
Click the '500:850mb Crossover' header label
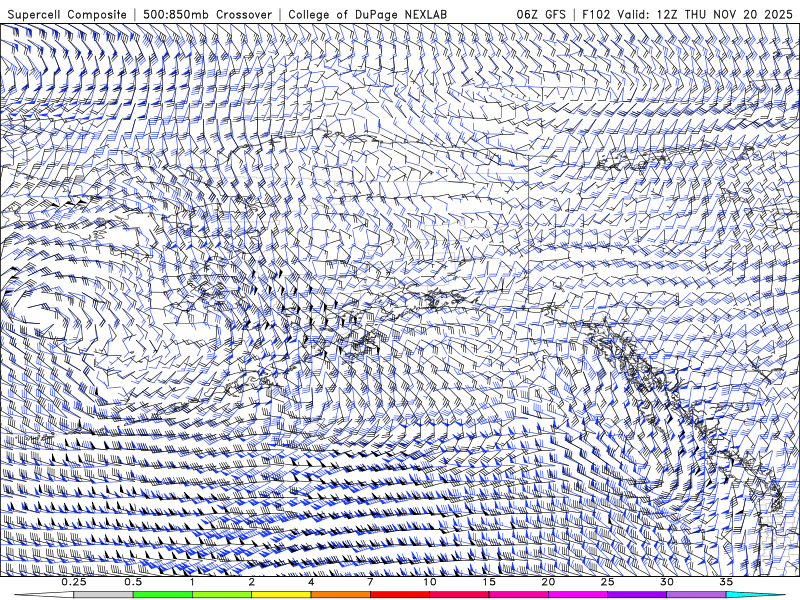(x=208, y=14)
